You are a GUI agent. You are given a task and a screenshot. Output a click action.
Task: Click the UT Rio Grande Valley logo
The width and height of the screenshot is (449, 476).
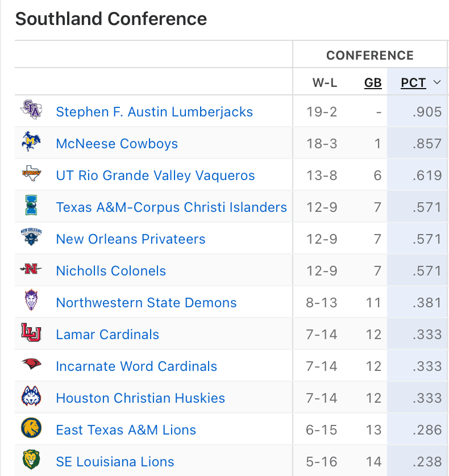(x=31, y=174)
